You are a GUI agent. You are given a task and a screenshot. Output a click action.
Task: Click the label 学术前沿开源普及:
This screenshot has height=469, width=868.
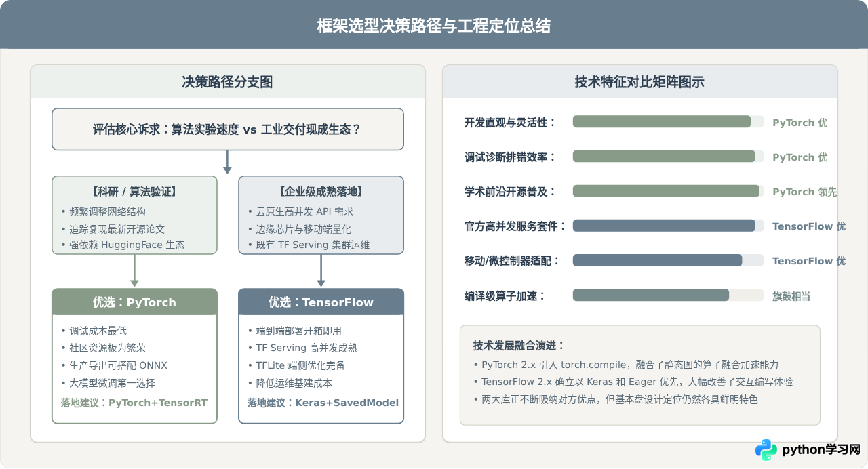(510, 192)
